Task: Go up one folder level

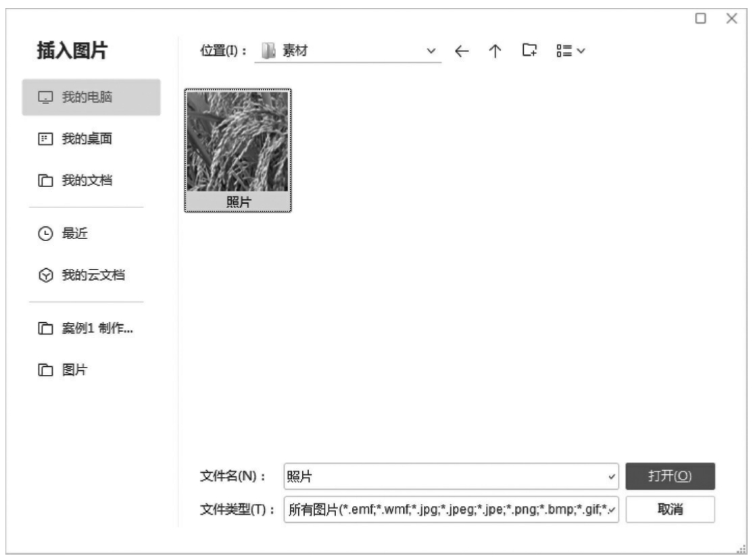Action: pos(495,51)
